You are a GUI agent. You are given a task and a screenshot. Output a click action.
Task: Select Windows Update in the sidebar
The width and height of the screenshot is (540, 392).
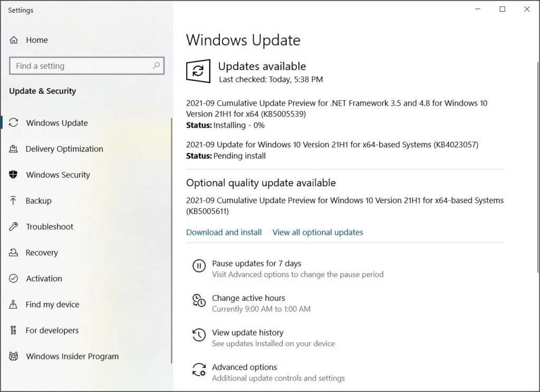click(x=57, y=123)
